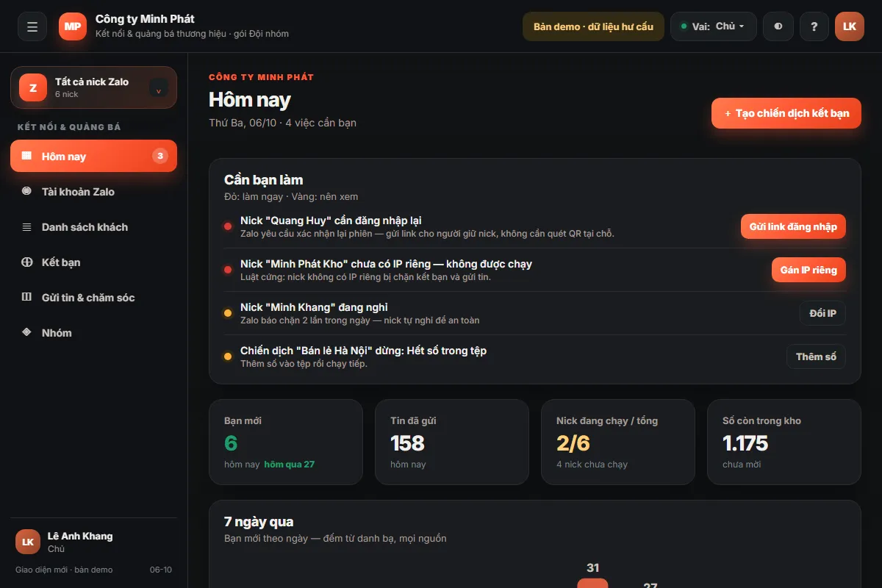The width and height of the screenshot is (882, 588).
Task: Click the Tài khoản Zalo sidebar icon
Action: [x=27, y=191]
